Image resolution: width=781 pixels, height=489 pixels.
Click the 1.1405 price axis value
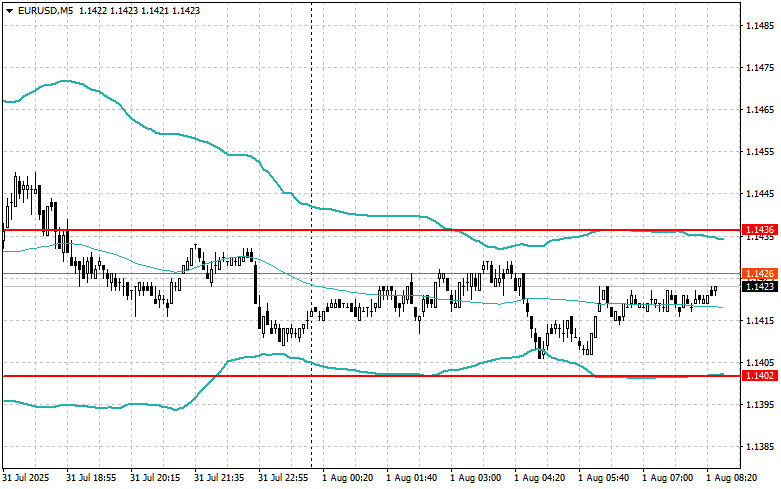pyautogui.click(x=761, y=363)
